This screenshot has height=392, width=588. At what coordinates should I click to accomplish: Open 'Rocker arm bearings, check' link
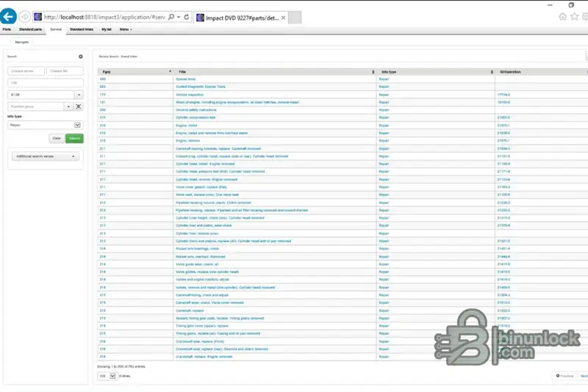tap(197, 249)
